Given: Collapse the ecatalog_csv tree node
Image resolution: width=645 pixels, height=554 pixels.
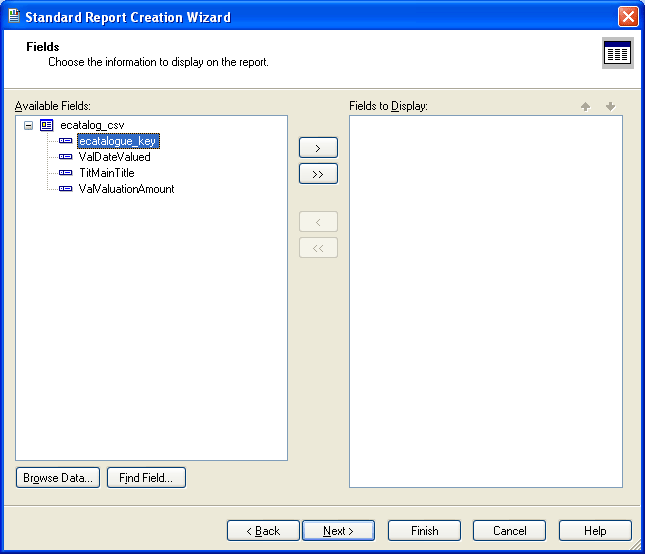Looking at the screenshot, I should [28, 125].
